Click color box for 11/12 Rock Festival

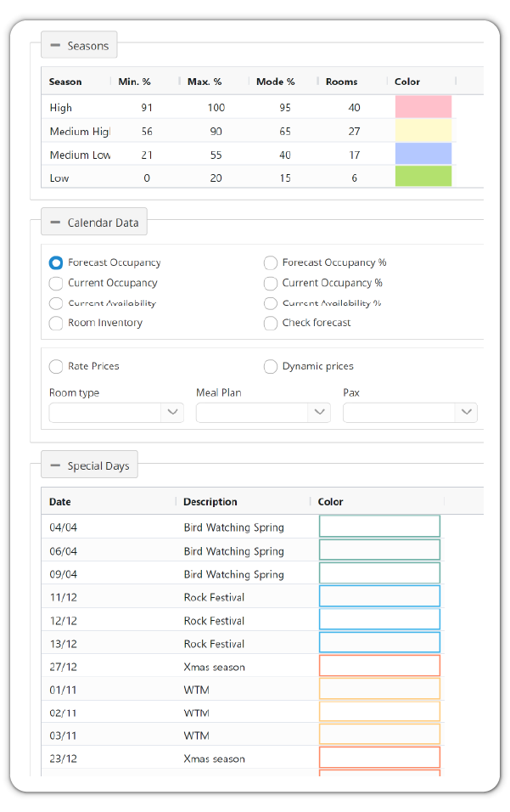(379, 596)
